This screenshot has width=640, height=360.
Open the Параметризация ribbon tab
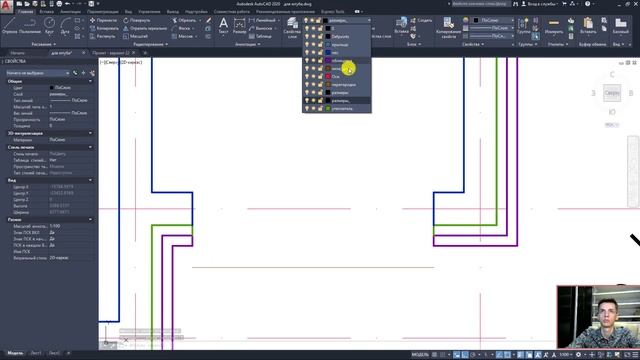102,12
